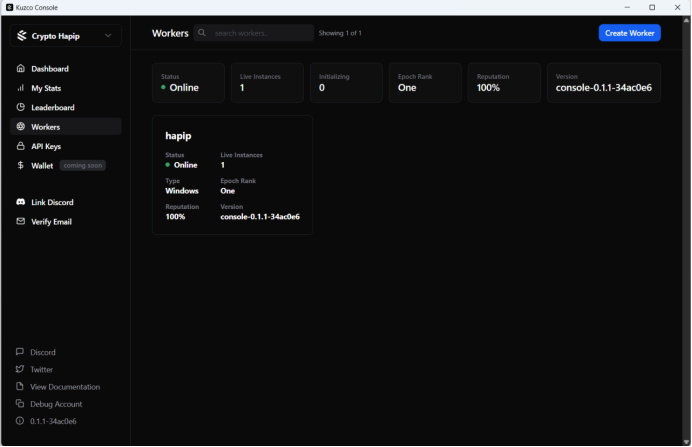Click the View Documentation file icon
The width and height of the screenshot is (692, 447).
pos(19,387)
